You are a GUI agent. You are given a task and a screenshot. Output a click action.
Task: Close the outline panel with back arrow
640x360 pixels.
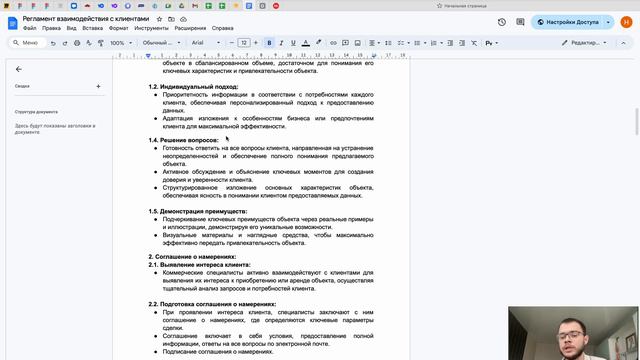point(19,69)
